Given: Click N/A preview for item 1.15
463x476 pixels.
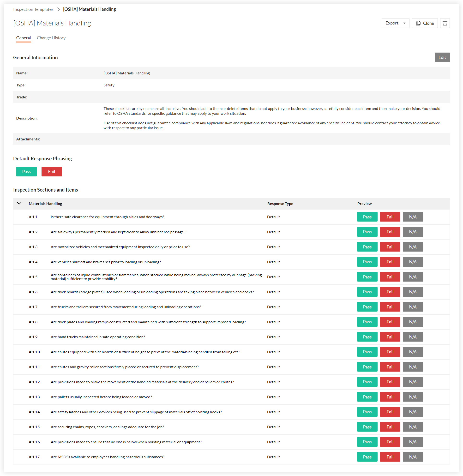Looking at the screenshot, I should 413,427.
